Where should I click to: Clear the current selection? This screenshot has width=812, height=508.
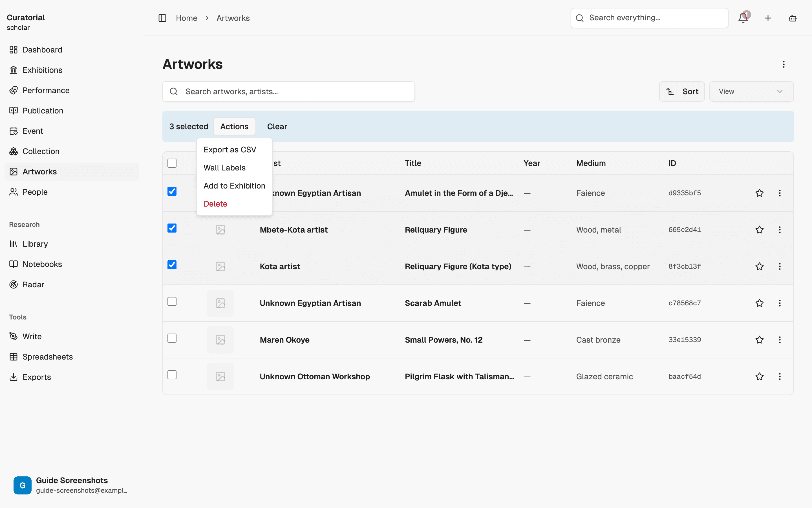tap(277, 126)
